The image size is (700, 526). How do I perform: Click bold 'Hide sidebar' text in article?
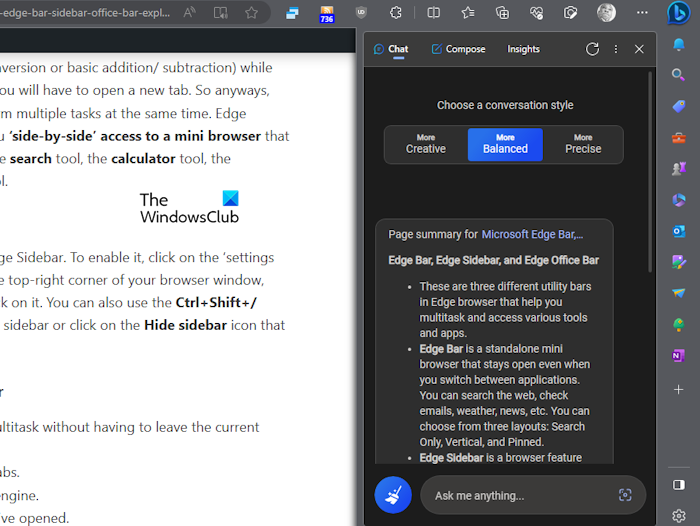coord(185,325)
